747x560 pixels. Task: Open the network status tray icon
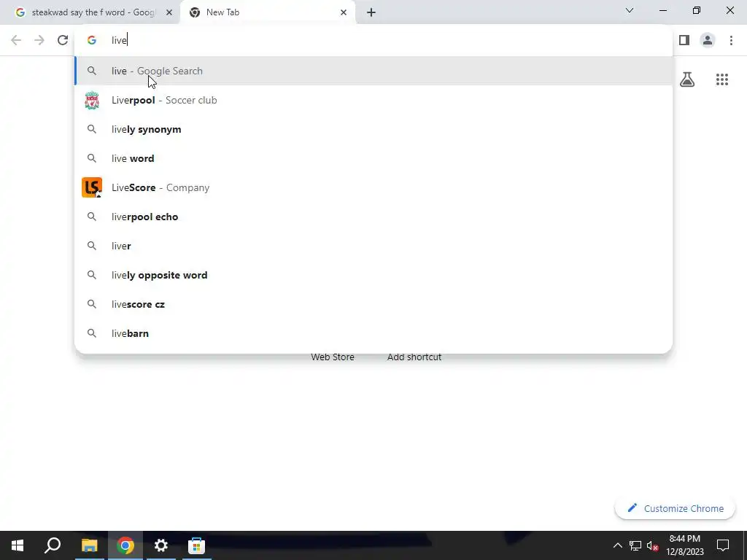pos(635,545)
